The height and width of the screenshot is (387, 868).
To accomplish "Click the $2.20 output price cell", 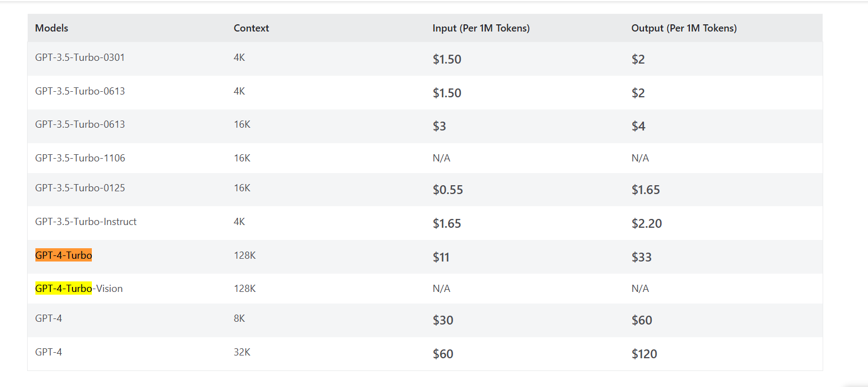I will click(647, 223).
